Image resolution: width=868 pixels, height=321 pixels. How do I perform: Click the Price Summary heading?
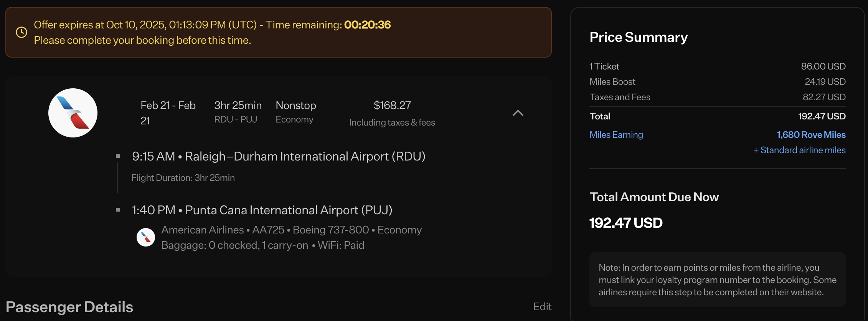click(x=639, y=37)
